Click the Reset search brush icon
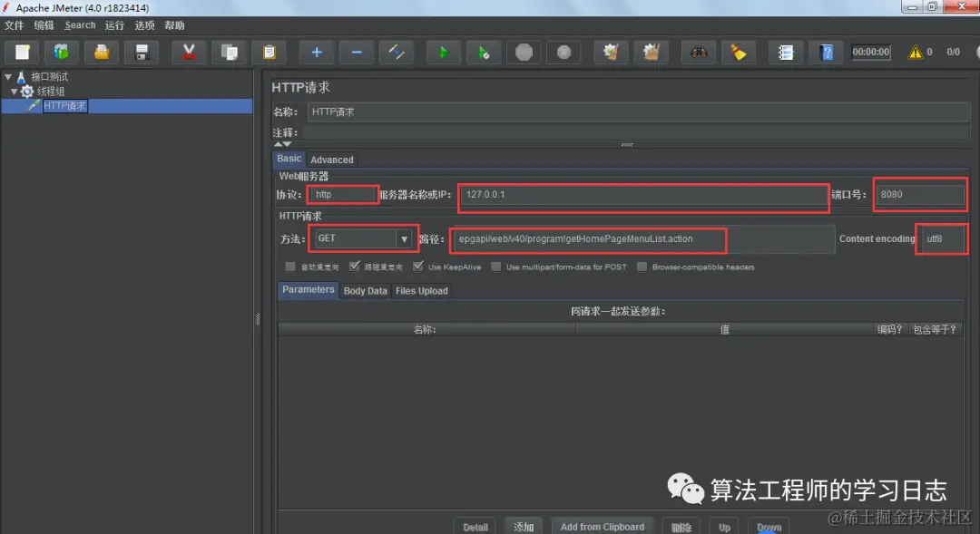Screen dimensions: 980x534 (738, 53)
